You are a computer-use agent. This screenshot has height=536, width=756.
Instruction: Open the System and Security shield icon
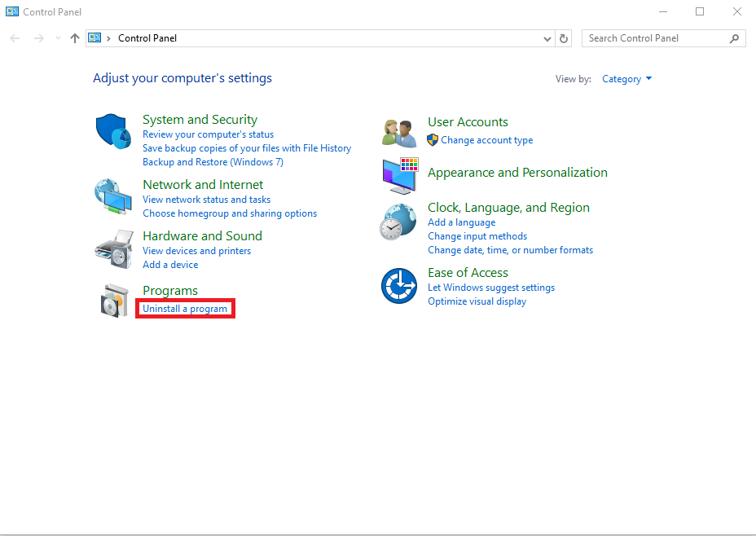point(113,131)
